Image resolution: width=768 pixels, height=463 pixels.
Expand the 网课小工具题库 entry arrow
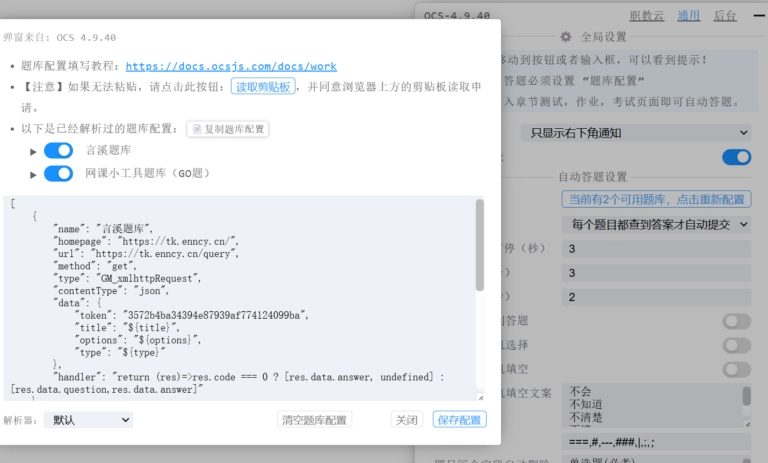[33, 173]
